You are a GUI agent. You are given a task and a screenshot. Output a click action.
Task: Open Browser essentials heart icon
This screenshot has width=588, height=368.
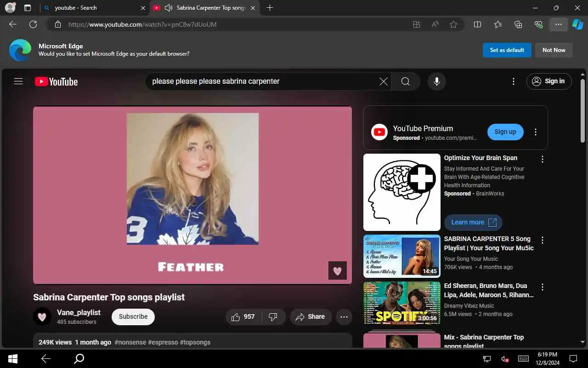tap(538, 24)
